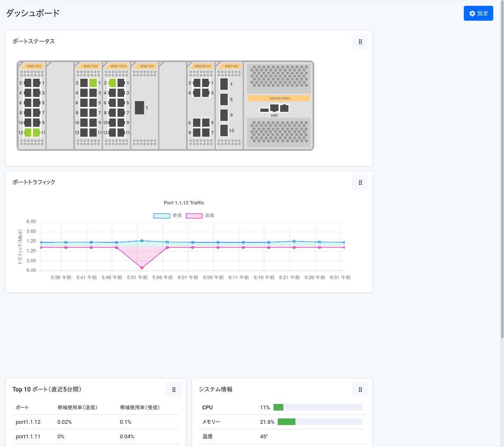Select green port 1 on the XEM2-12XS module
Viewport: 504px width, 447px height.
93,83
